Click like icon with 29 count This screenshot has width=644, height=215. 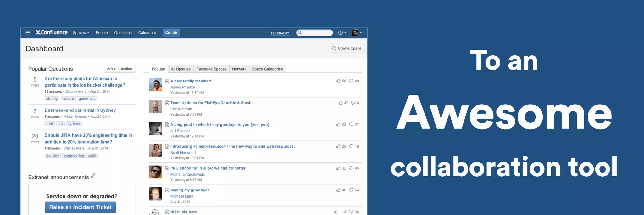[338, 146]
